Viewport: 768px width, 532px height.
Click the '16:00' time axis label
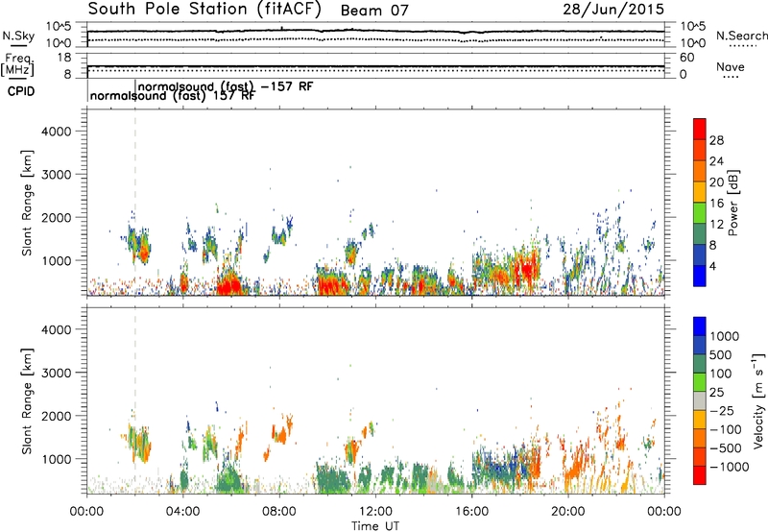(471, 512)
